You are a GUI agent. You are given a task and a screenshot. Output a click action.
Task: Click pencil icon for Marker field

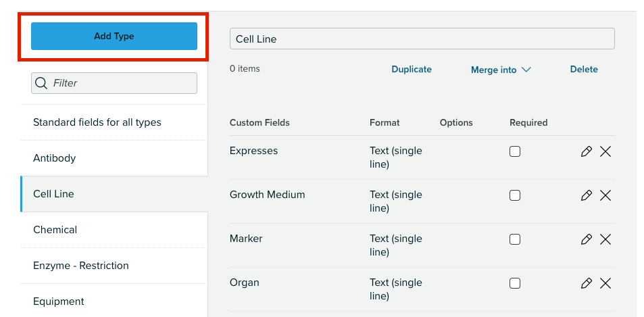(x=587, y=239)
